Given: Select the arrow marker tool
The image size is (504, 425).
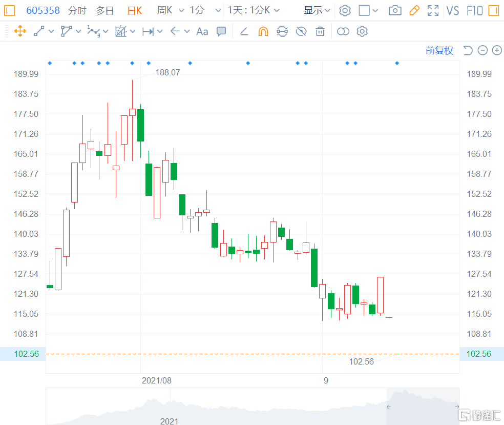Looking at the screenshot, I should (x=175, y=31).
